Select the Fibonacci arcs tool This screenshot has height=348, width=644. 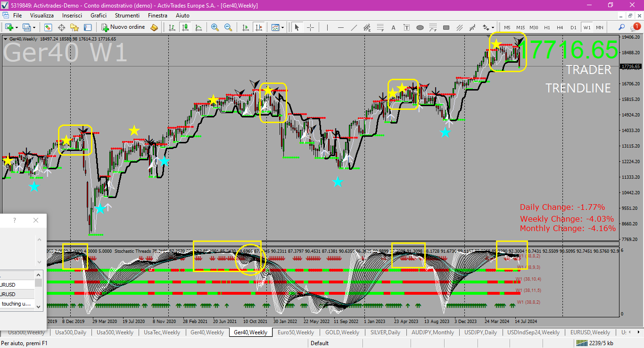[x=433, y=27]
